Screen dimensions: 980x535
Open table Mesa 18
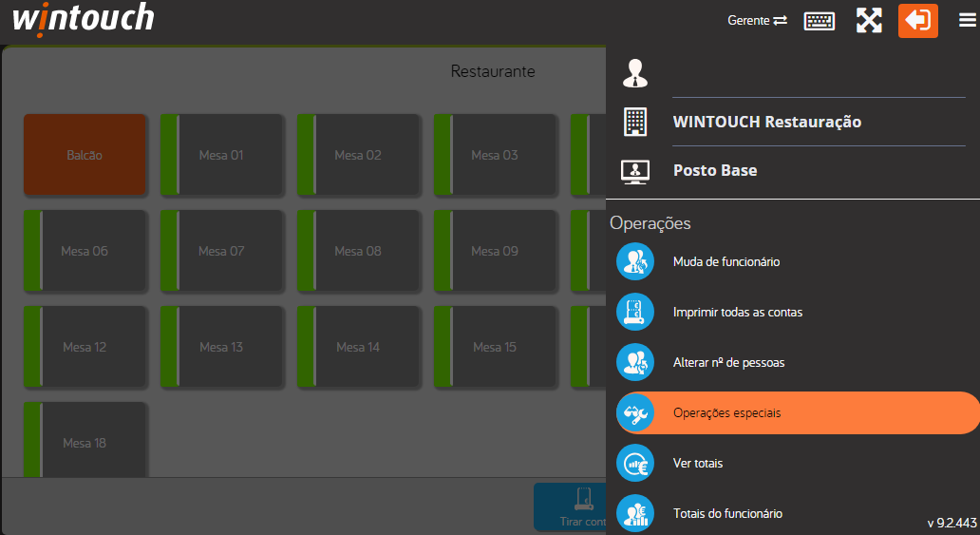coord(85,443)
